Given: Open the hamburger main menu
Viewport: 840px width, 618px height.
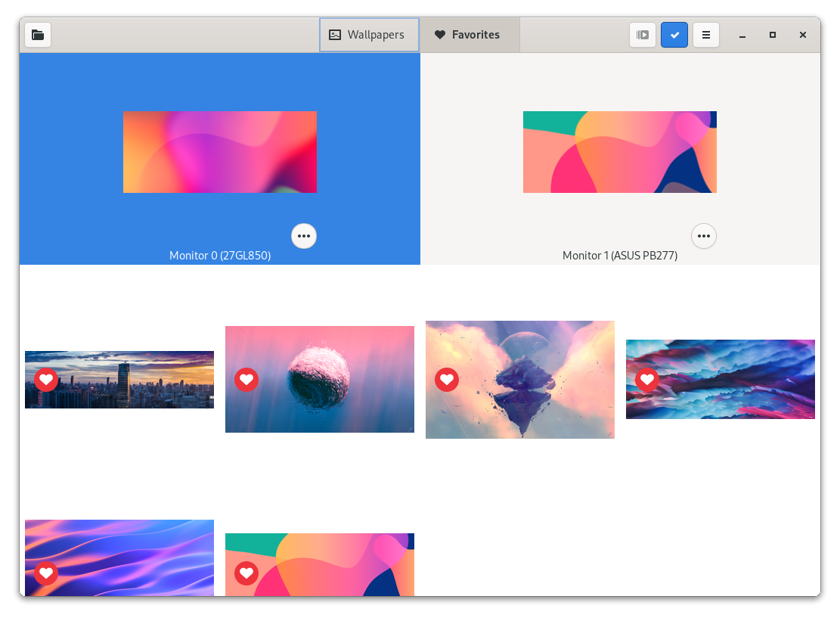Looking at the screenshot, I should [x=706, y=35].
